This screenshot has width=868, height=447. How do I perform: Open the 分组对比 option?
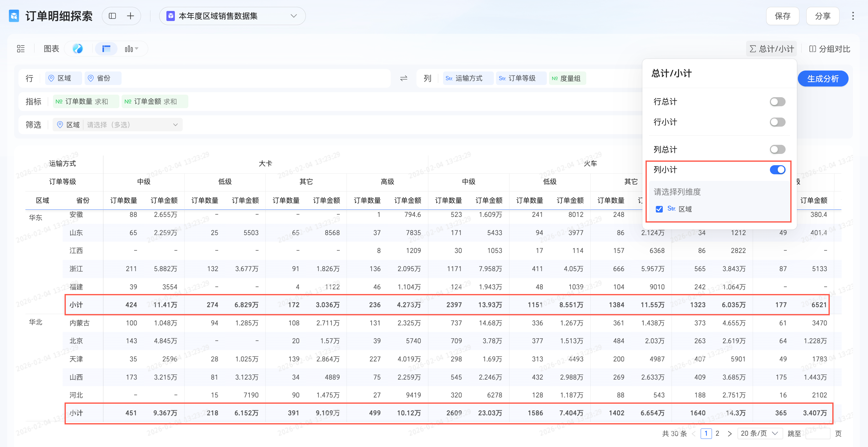click(x=829, y=49)
